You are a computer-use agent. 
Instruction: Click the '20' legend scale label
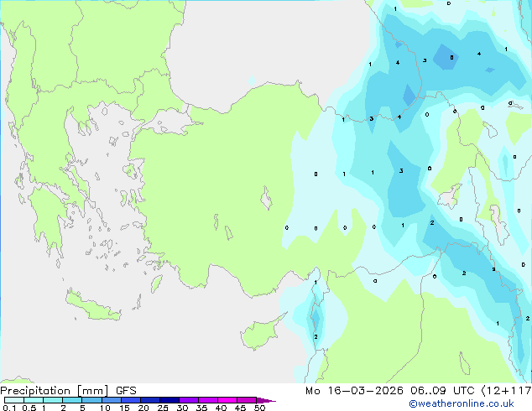click(143, 408)
